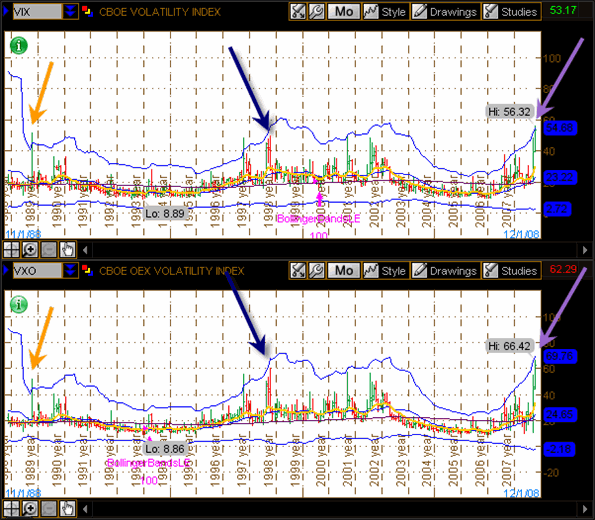This screenshot has height=520, width=595.
Task: Click the VIX chart scroll right arrow
Action: (x=585, y=250)
